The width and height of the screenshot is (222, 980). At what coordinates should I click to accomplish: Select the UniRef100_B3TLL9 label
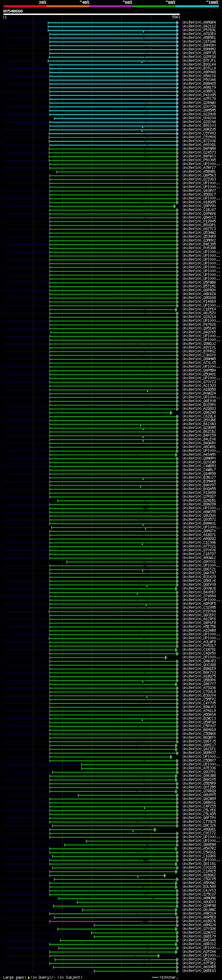pos(199,68)
